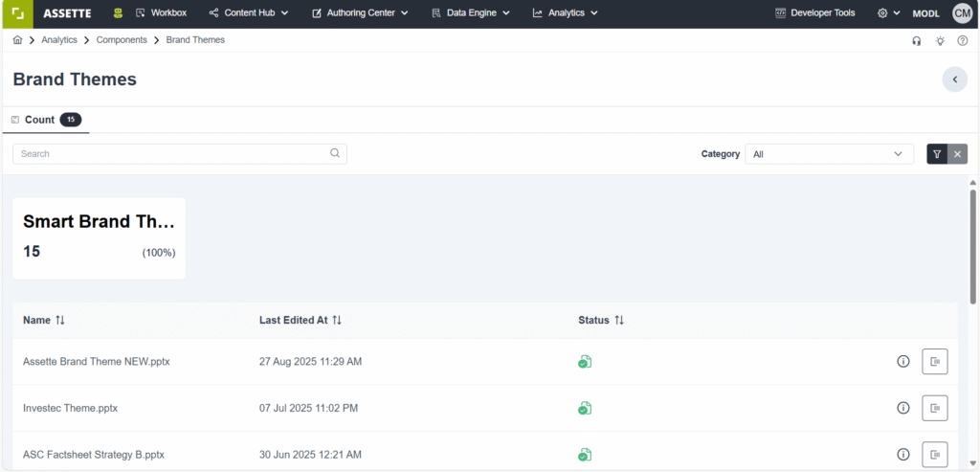
Task: Clear filters with the X button
Action: [958, 154]
